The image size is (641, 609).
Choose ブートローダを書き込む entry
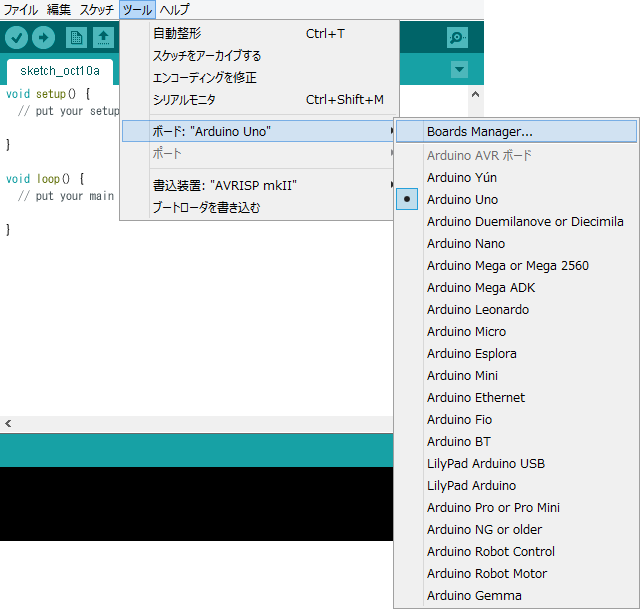pos(258,208)
